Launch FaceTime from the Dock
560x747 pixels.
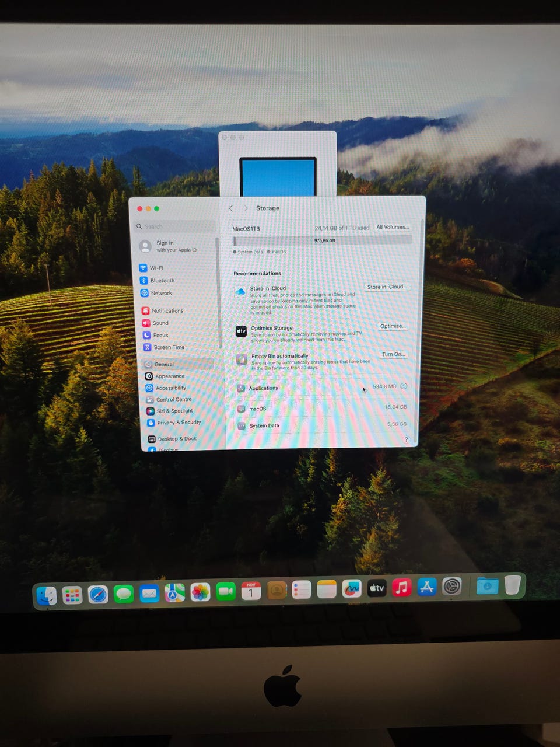(225, 592)
